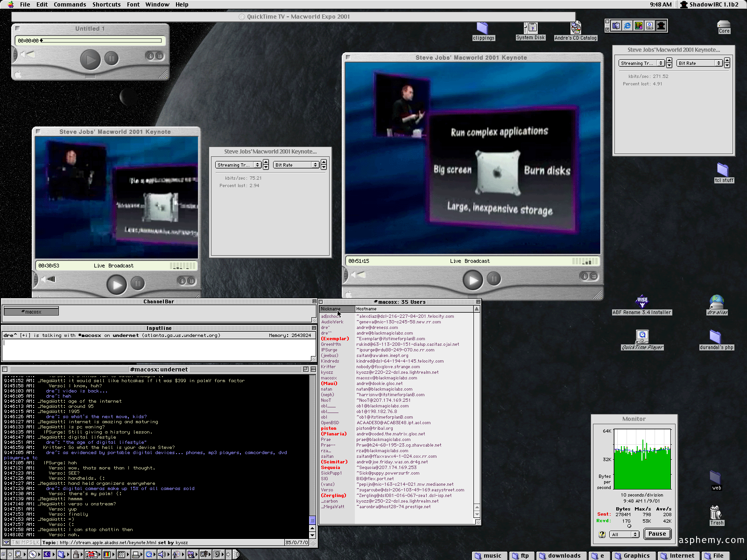Viewport: 747px width, 560px height.
Task: Click the Untitled 1 player timeline slider
Action: (x=102, y=41)
